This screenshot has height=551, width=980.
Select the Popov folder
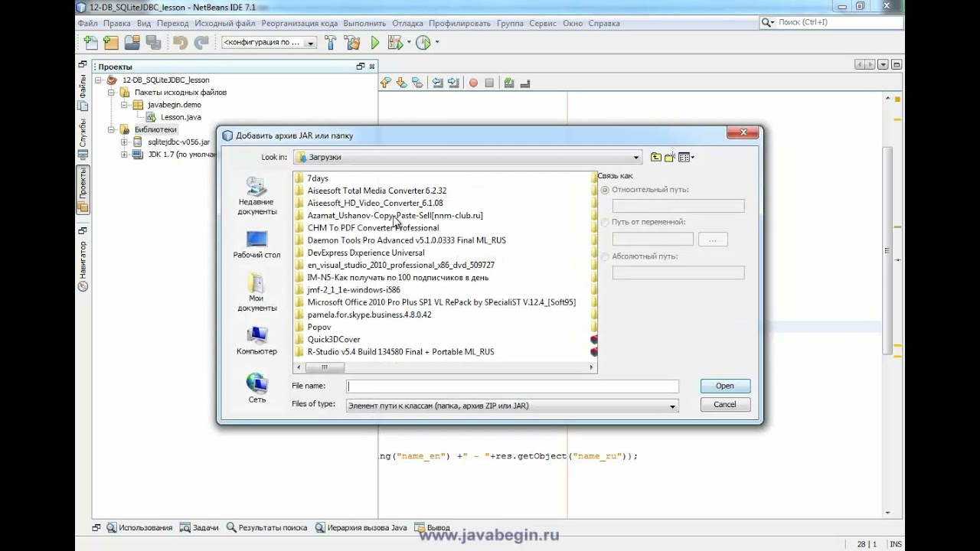click(319, 327)
